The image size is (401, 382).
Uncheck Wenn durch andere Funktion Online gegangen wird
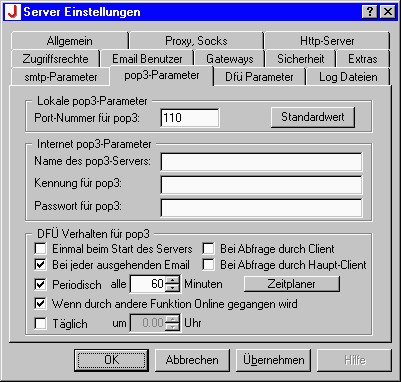coord(40,304)
